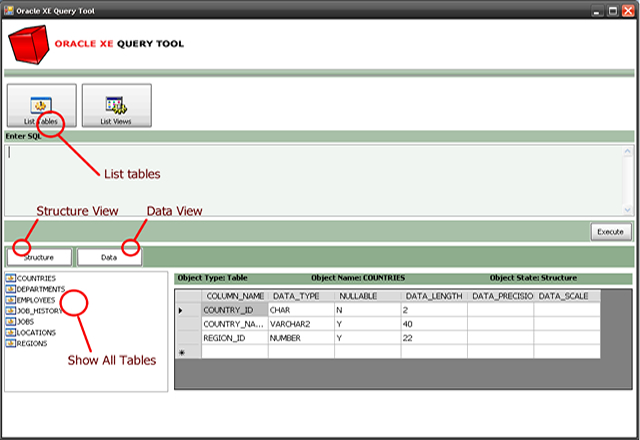Select JOB_HISTORY in the table list
This screenshot has width=640, height=440.
coord(40,311)
